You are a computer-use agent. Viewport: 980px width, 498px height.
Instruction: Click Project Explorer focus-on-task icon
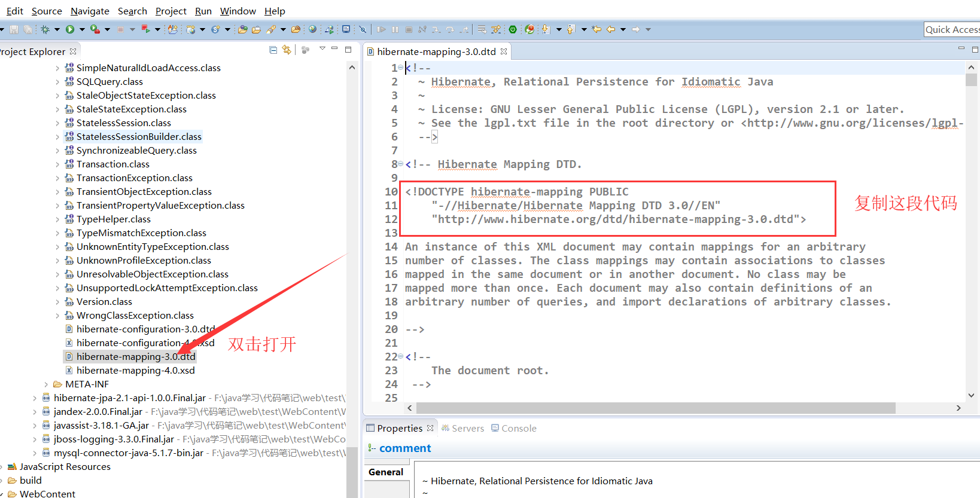305,50
